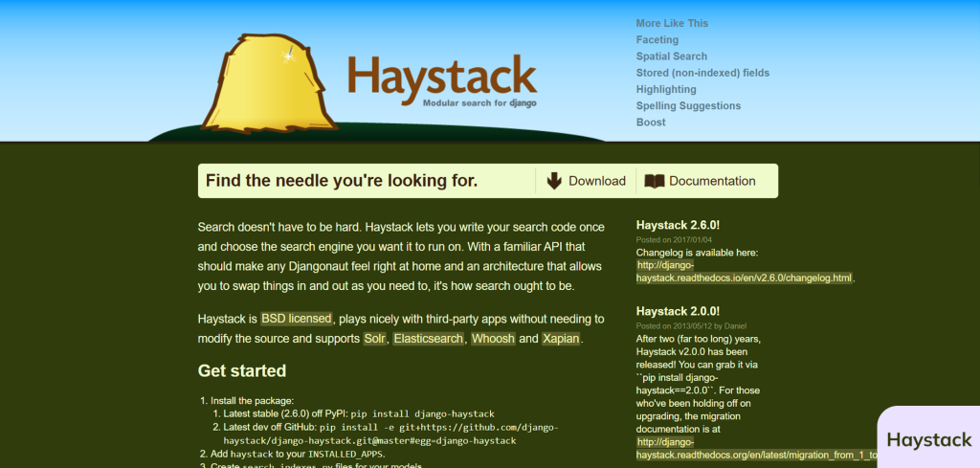Open the v2.6.0 changelog URL
980x468 pixels.
[744, 271]
